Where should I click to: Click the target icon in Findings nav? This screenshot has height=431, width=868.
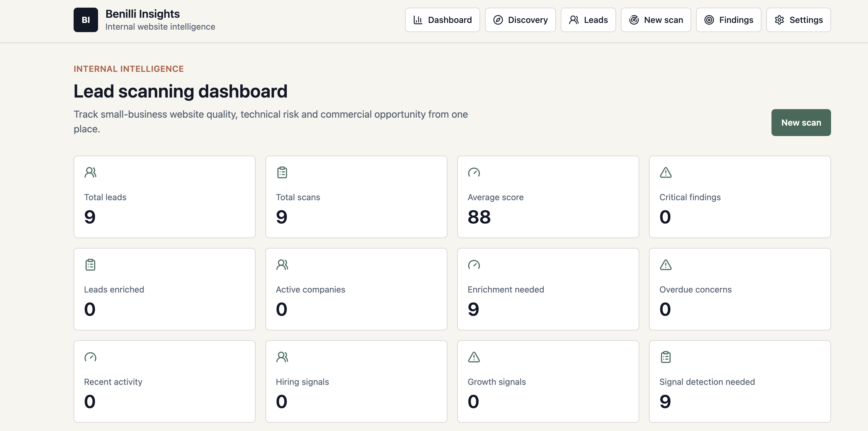[x=709, y=20]
